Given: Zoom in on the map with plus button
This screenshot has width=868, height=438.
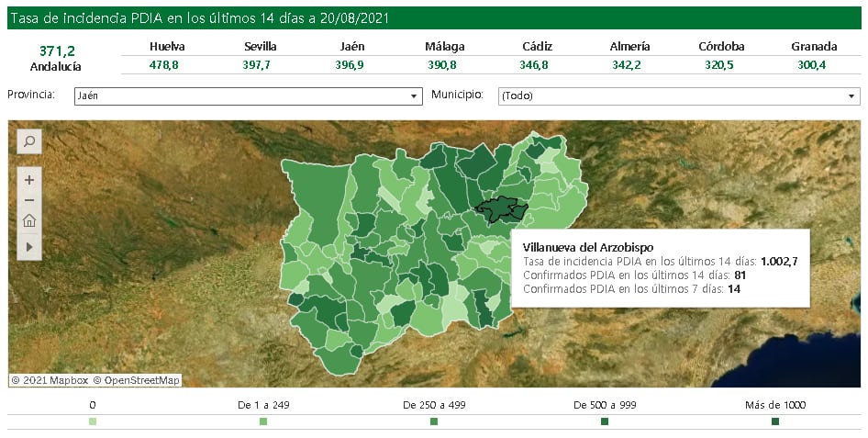Looking at the screenshot, I should pos(29,180).
